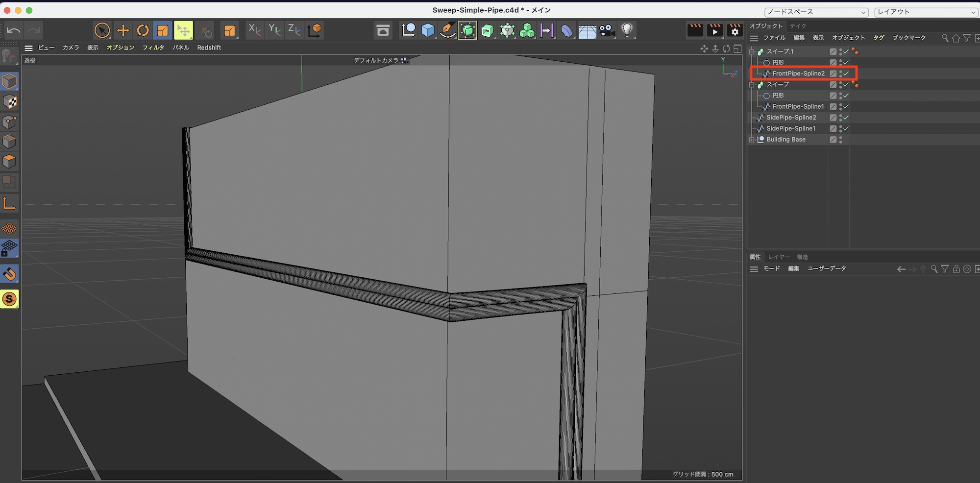Open Render Settings clapperboard gear icon
Screen dimensions: 980x483
click(735, 30)
